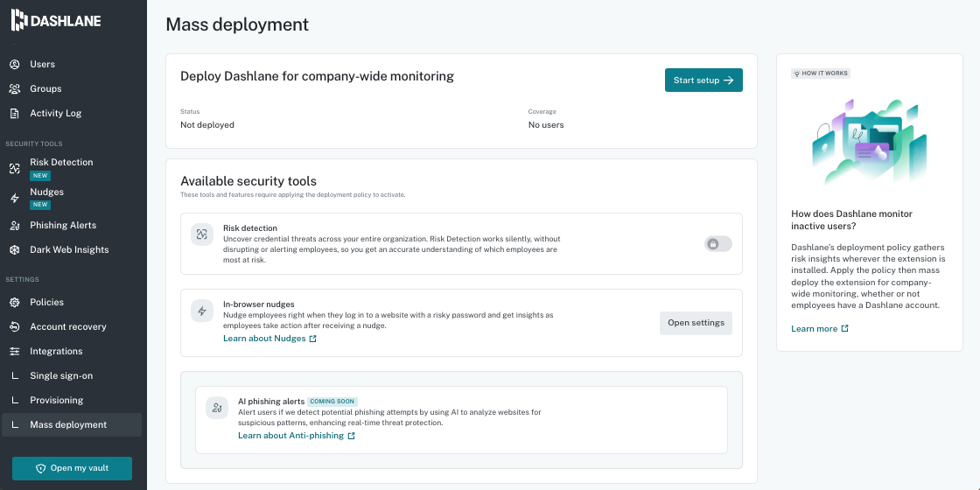
Task: Follow the Learn about Nudges link
Action: click(x=270, y=338)
